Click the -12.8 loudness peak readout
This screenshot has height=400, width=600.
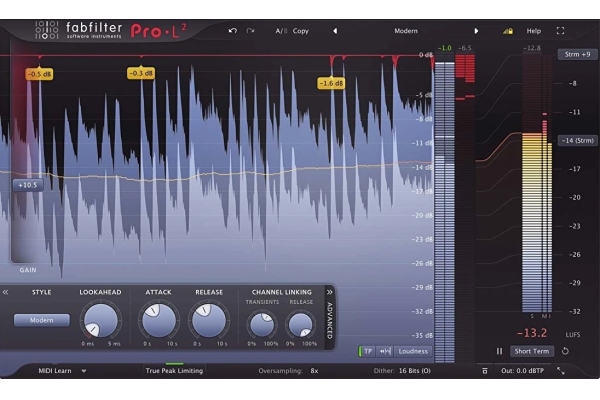532,48
